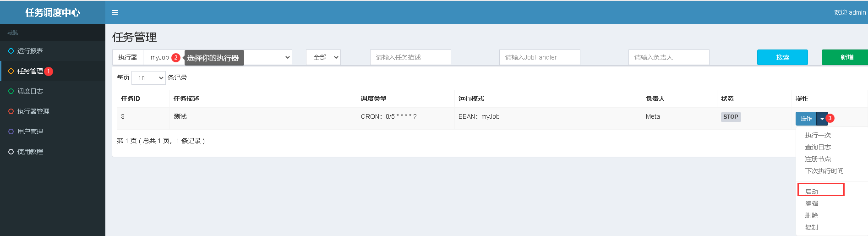The height and width of the screenshot is (236, 868).
Task: Open the per-page 10 records dropdown
Action: click(148, 78)
